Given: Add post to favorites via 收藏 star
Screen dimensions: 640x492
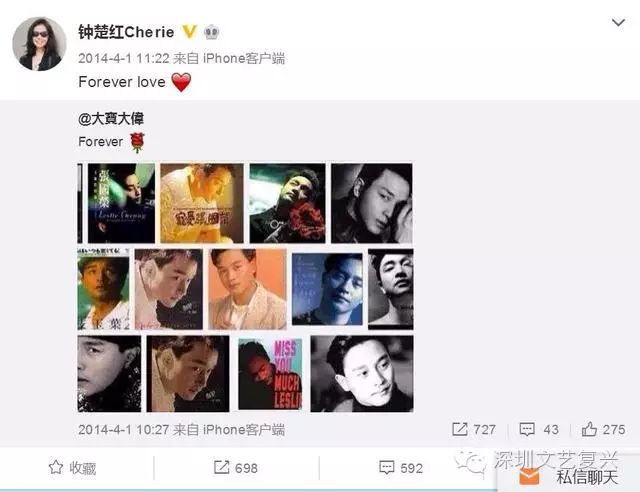Looking at the screenshot, I should [x=72, y=468].
